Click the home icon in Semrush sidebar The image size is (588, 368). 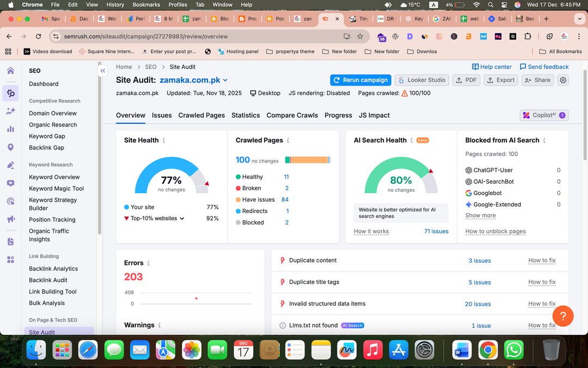(x=10, y=71)
